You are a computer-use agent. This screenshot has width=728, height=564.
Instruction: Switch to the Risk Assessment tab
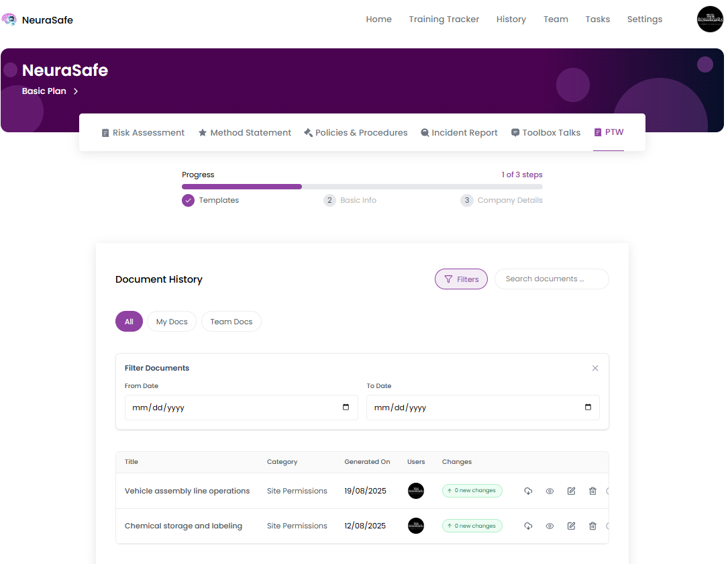point(143,133)
